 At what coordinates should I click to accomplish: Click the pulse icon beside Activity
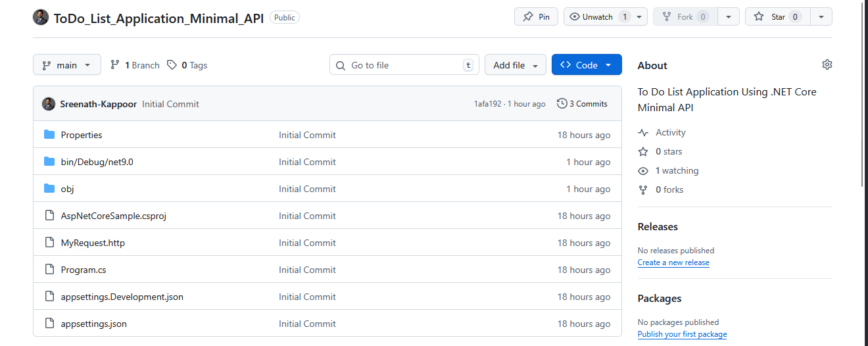pyautogui.click(x=643, y=133)
